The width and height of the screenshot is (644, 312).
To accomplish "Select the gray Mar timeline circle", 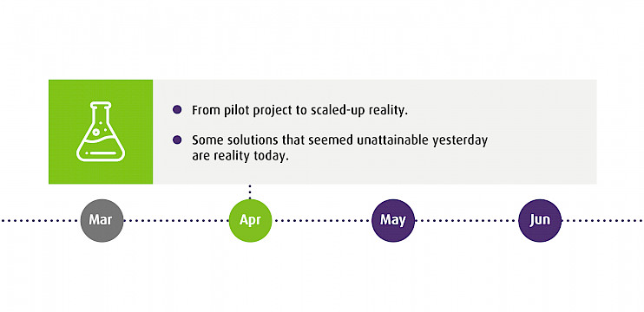I will click(x=102, y=221).
